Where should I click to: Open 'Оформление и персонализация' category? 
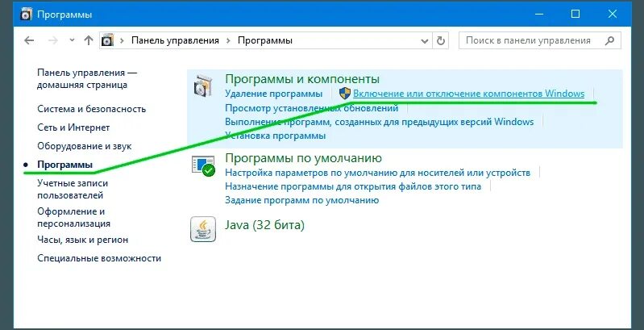click(x=74, y=217)
